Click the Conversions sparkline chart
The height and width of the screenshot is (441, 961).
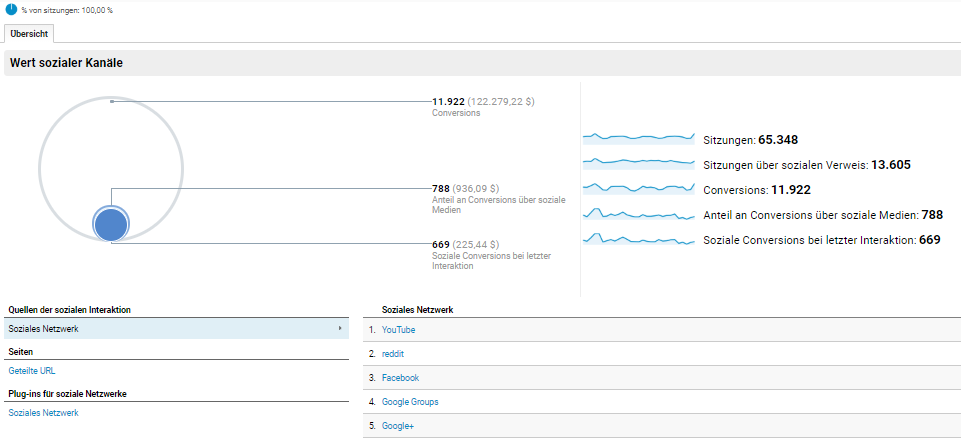(x=638, y=187)
